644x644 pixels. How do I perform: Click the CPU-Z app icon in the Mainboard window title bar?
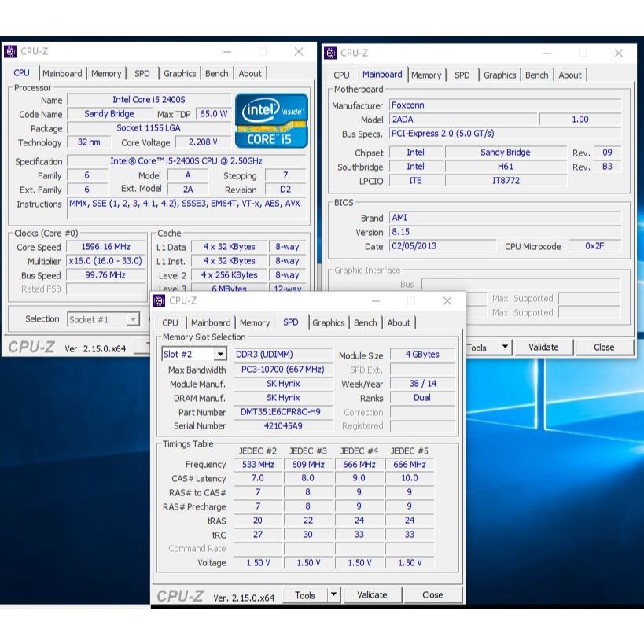click(x=330, y=53)
